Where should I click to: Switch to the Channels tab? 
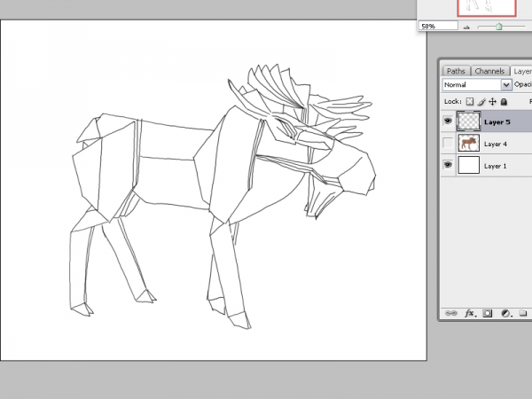coord(489,71)
